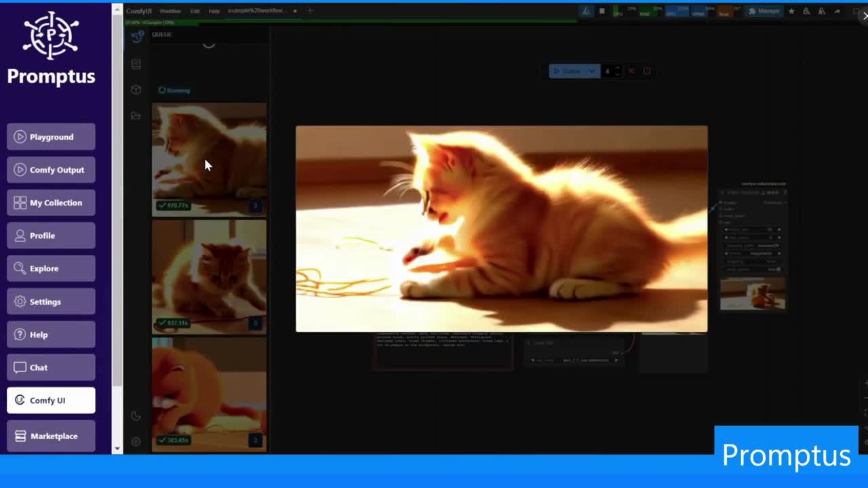Image resolution: width=868 pixels, height=488 pixels.
Task: Toggle the dark theme moon icon
Action: pos(136,416)
